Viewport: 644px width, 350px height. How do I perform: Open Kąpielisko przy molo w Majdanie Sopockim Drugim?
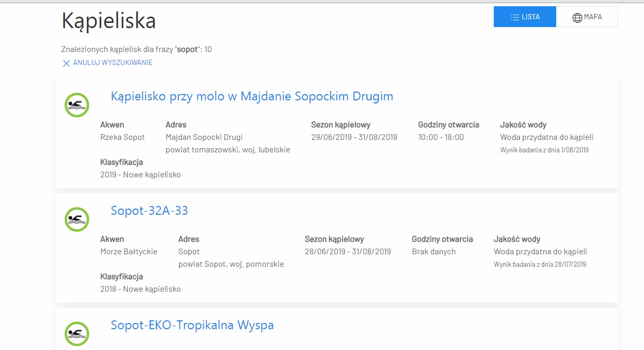(252, 96)
